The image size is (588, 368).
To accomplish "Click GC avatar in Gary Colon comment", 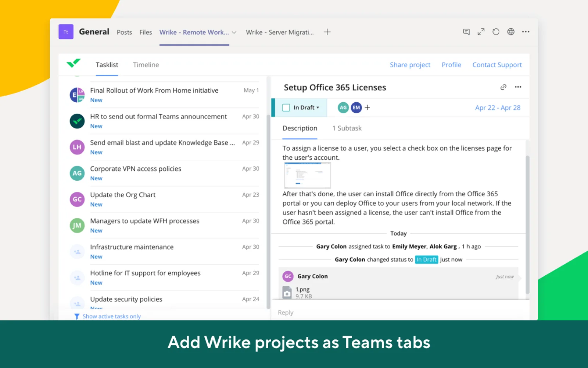I will pyautogui.click(x=288, y=276).
